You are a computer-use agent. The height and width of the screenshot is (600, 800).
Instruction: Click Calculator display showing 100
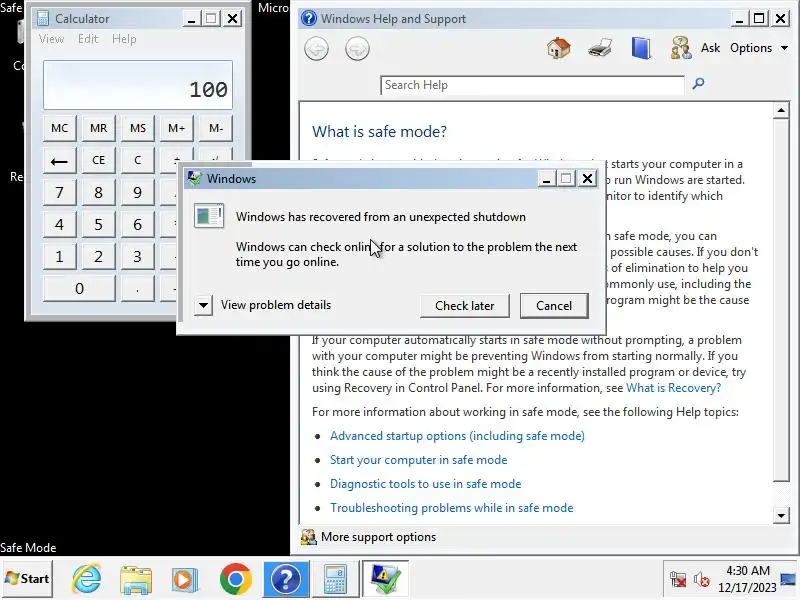tap(138, 85)
